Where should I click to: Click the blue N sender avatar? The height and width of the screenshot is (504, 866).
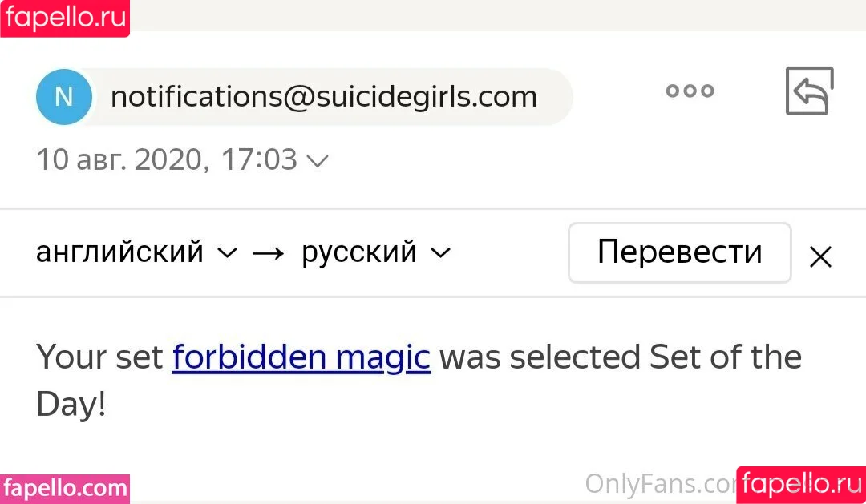point(63,97)
